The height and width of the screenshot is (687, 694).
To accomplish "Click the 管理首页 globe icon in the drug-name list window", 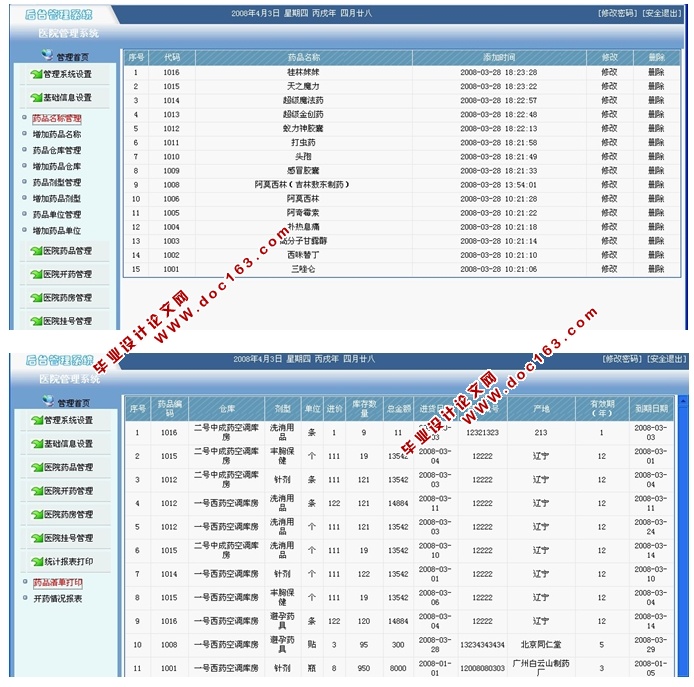I will (47, 55).
